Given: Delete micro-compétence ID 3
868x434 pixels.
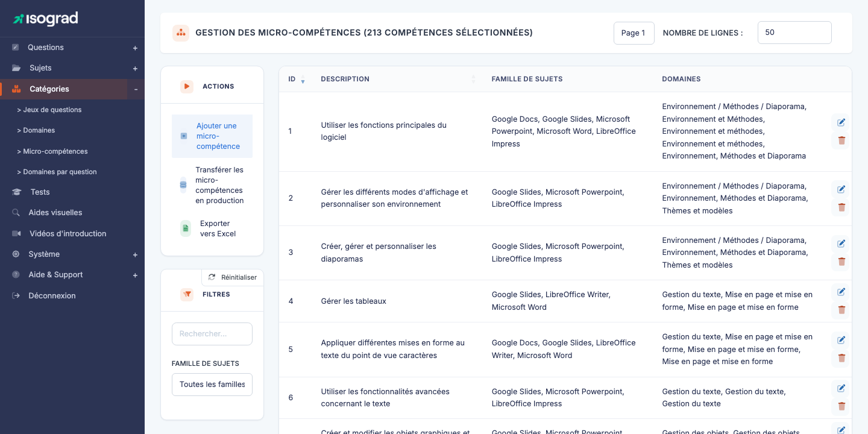Looking at the screenshot, I should coord(841,262).
